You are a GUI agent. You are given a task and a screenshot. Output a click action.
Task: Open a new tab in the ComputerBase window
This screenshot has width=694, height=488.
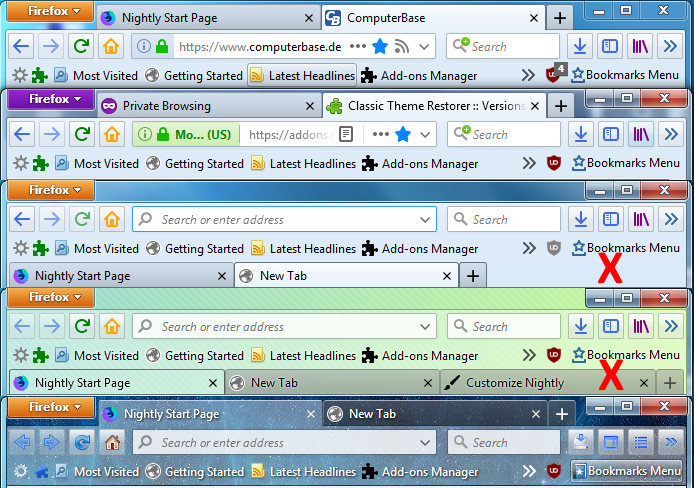click(x=560, y=18)
